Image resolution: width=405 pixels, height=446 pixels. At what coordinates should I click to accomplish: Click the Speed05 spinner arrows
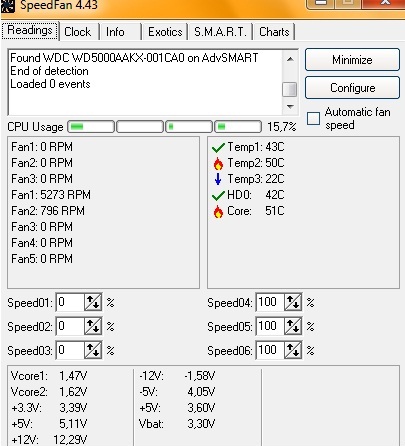pos(293,327)
